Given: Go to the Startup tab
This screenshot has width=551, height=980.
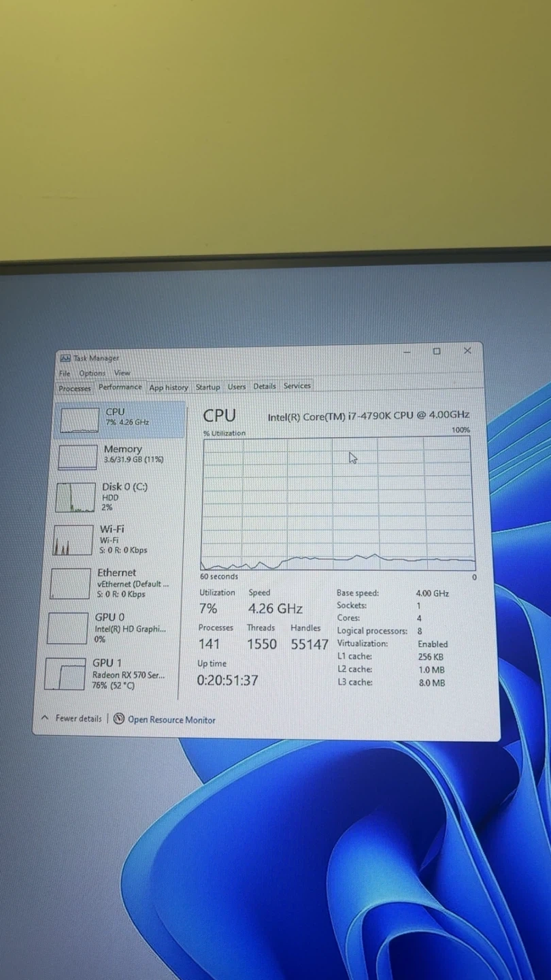Looking at the screenshot, I should [x=207, y=387].
